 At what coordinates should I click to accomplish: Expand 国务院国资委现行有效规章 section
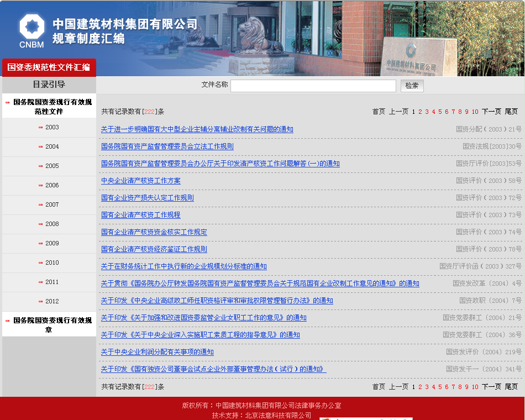point(49,324)
